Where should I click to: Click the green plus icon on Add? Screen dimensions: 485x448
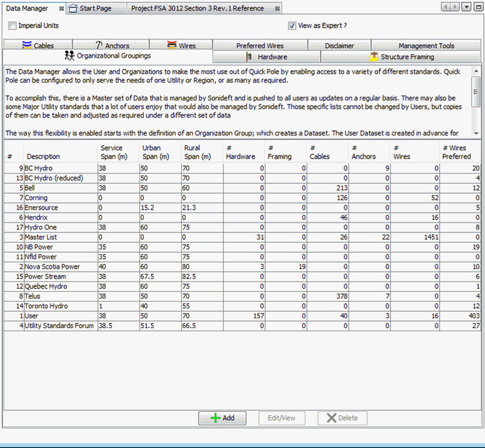(x=215, y=418)
